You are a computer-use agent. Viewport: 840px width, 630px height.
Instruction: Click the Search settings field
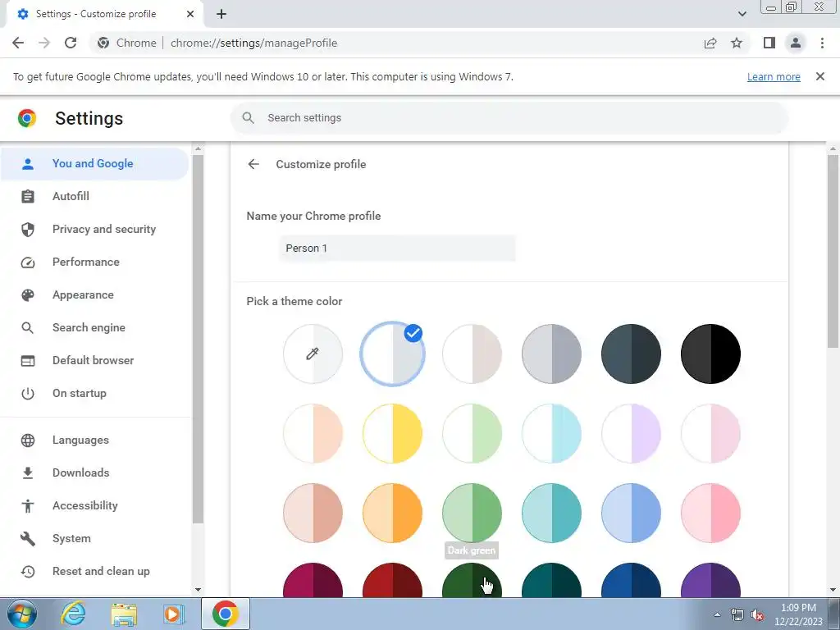509,118
